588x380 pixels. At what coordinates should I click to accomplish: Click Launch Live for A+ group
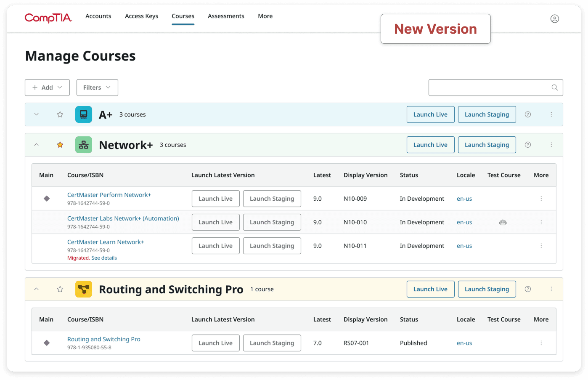click(x=431, y=114)
